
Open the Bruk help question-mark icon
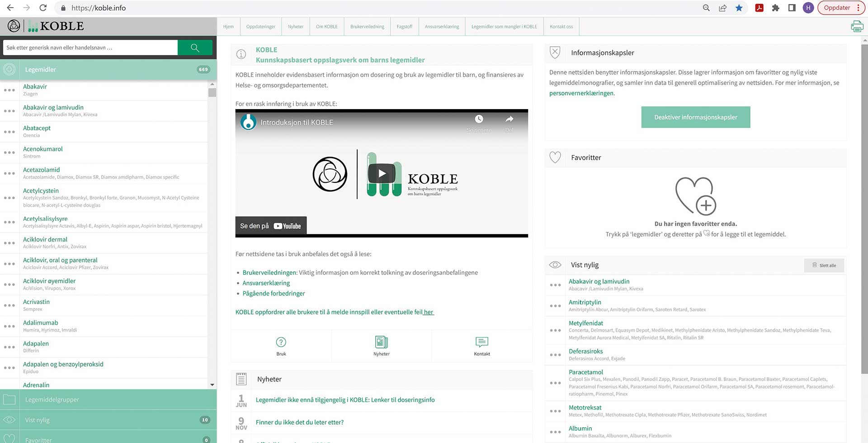pyautogui.click(x=281, y=342)
